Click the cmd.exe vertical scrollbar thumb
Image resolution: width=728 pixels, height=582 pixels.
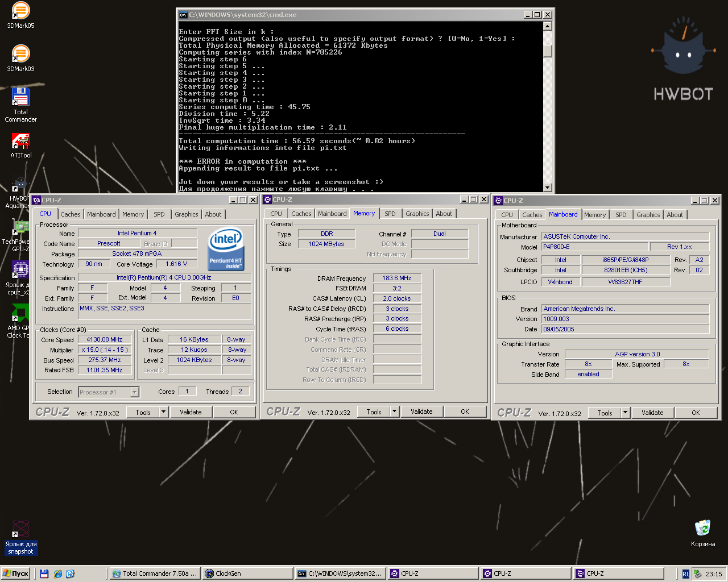[548, 51]
